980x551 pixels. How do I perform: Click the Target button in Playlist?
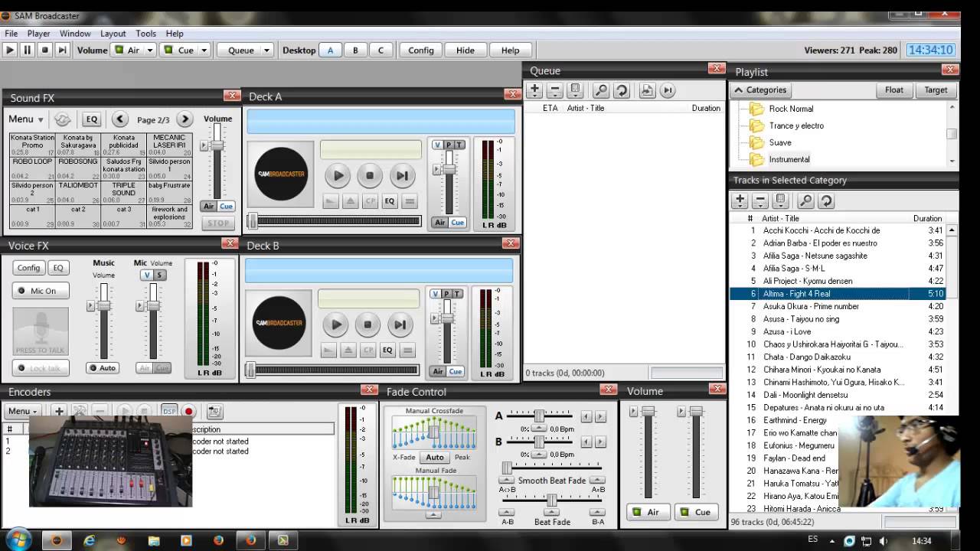936,90
